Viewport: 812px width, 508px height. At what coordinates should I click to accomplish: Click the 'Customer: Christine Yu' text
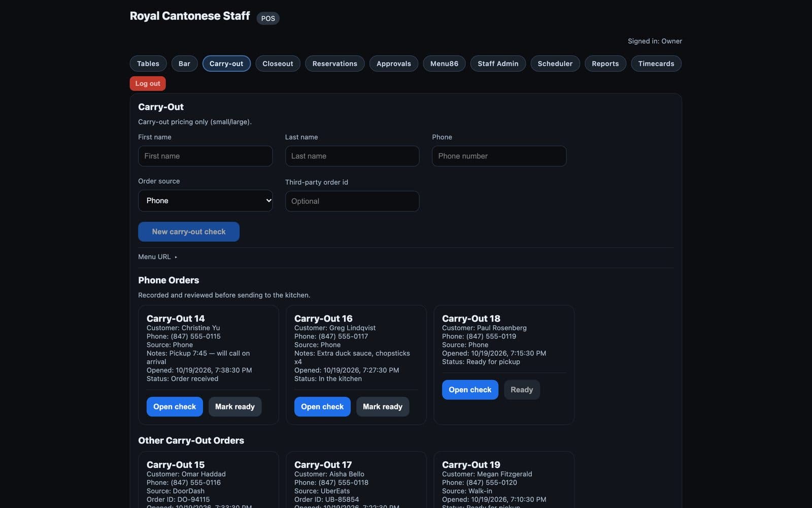(183, 328)
